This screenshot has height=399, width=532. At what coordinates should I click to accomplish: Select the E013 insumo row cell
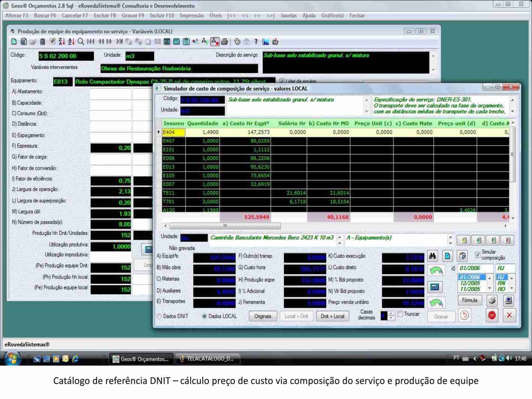173,167
